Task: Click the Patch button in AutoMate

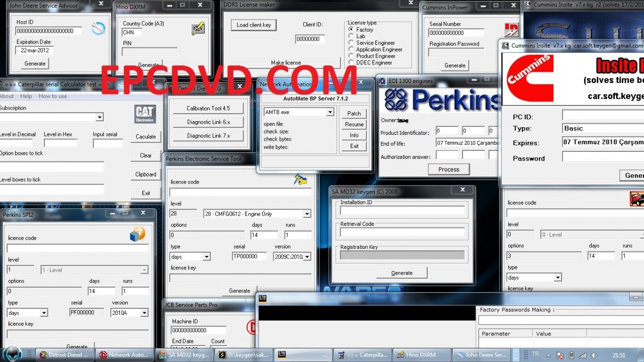Action: click(354, 113)
